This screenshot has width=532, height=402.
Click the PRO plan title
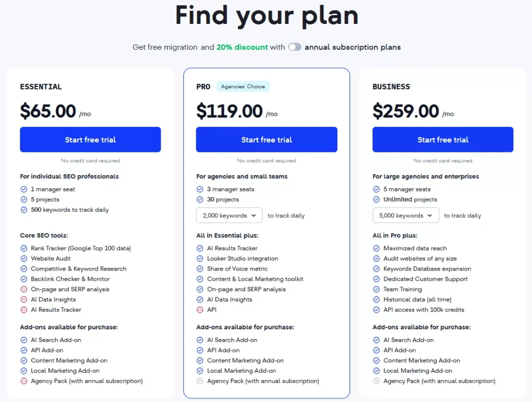coord(203,87)
